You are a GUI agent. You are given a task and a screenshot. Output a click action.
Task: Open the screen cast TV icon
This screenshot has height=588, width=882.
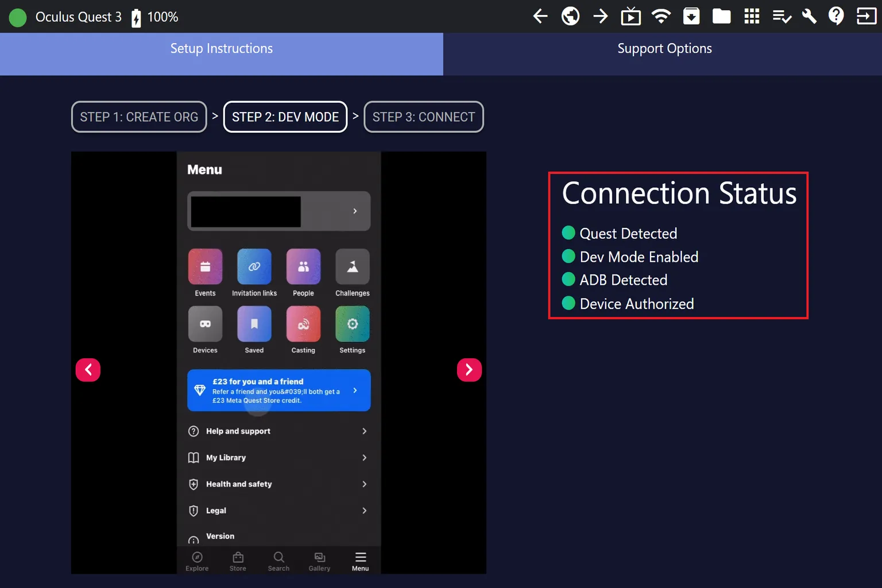coord(630,16)
